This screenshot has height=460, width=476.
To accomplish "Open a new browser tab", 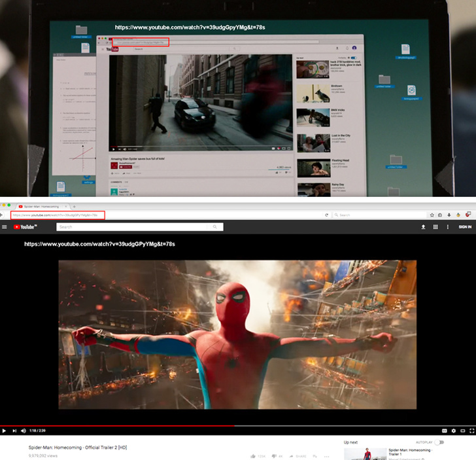I will [x=74, y=206].
